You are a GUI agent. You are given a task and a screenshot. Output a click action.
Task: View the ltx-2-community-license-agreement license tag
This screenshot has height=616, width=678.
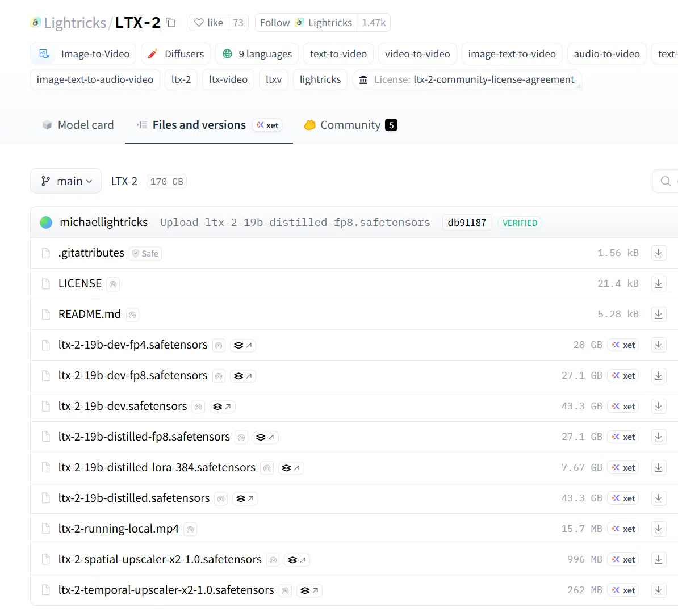[467, 79]
